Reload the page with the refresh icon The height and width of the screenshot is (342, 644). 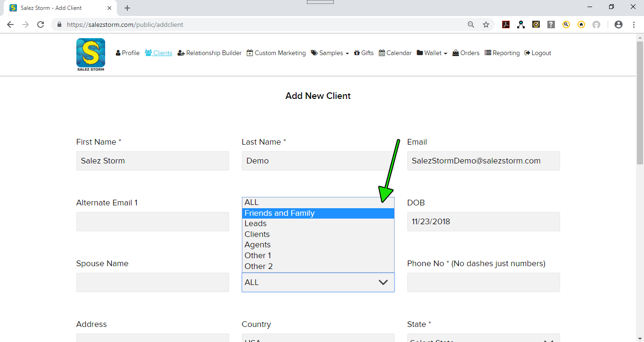coord(41,24)
